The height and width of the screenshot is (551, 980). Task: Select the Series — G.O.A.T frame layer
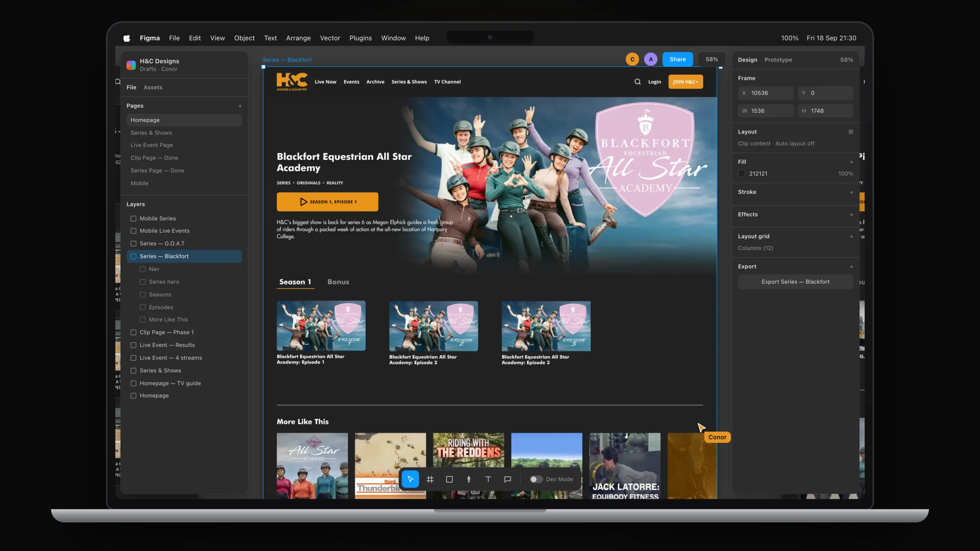pos(185,244)
